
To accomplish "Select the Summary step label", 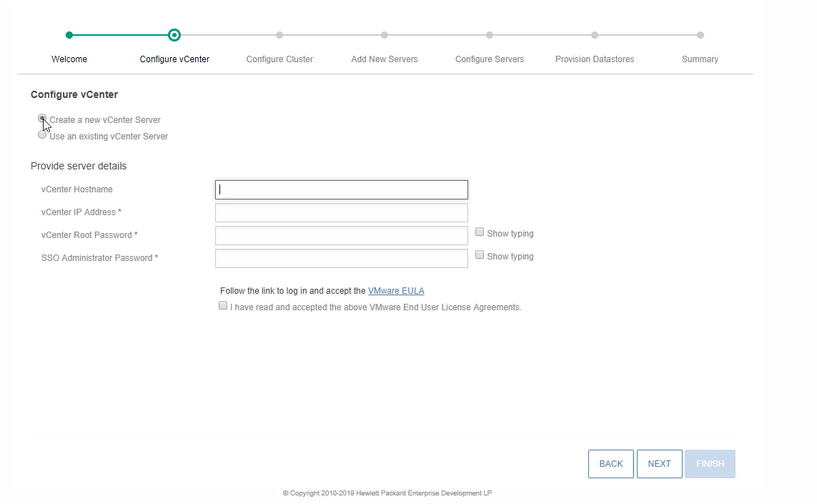I will click(700, 59).
